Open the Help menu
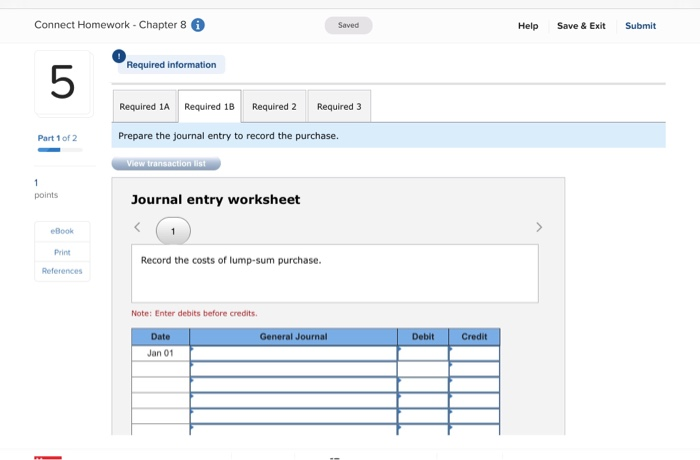The height and width of the screenshot is (460, 700). pyautogui.click(x=528, y=26)
